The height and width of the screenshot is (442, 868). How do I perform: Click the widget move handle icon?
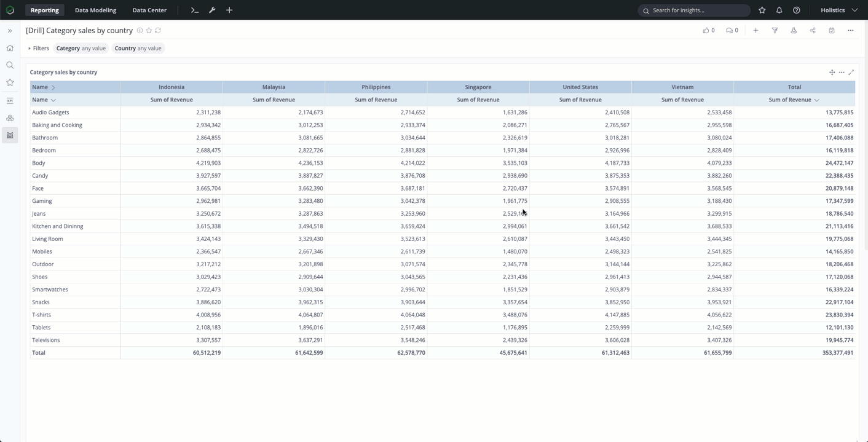832,73
